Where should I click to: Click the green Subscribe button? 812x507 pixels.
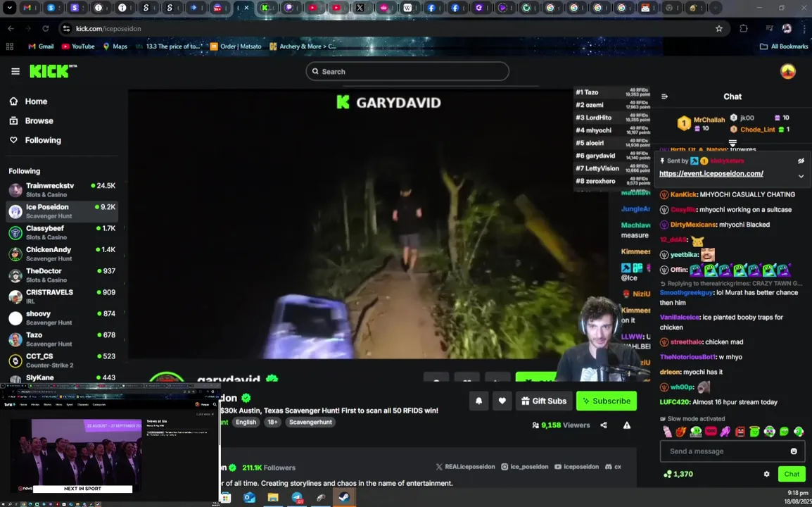coord(607,401)
